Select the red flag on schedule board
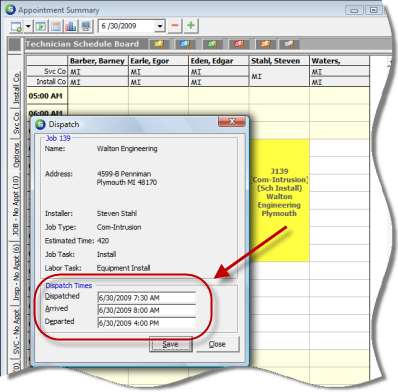Viewport: 398px width, 392px height. click(x=238, y=44)
